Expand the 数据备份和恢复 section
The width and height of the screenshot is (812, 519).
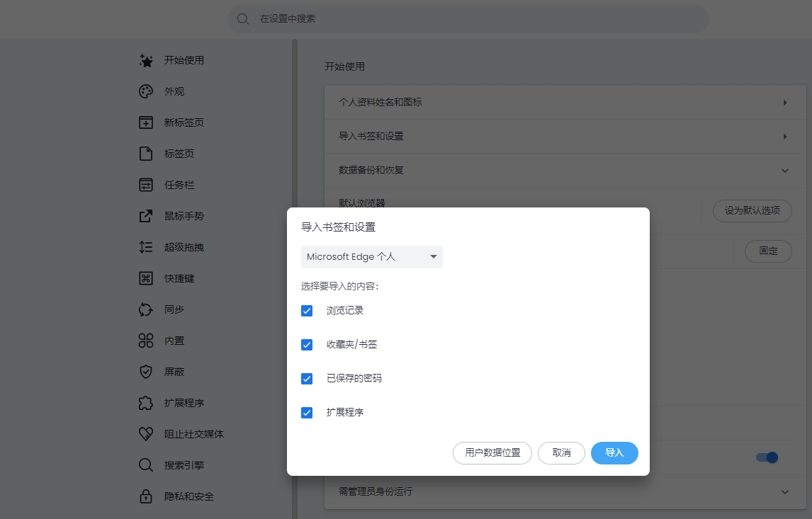pyautogui.click(x=784, y=171)
